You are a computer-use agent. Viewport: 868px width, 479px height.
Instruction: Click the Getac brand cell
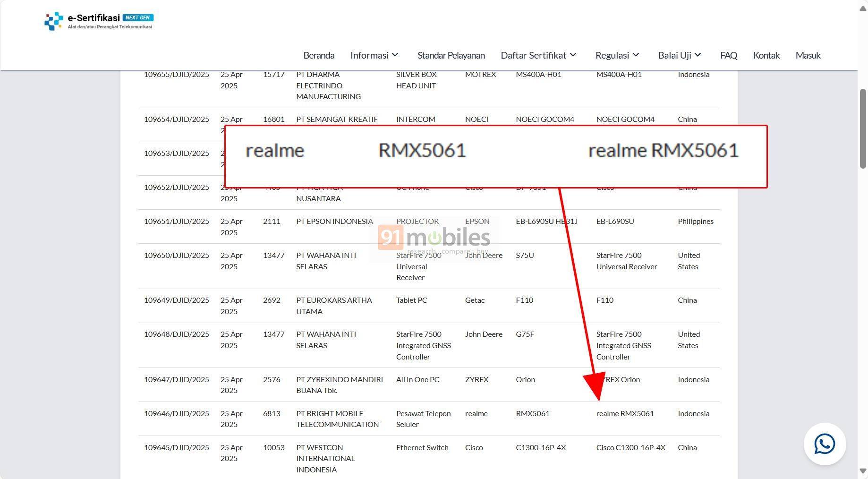(475, 300)
